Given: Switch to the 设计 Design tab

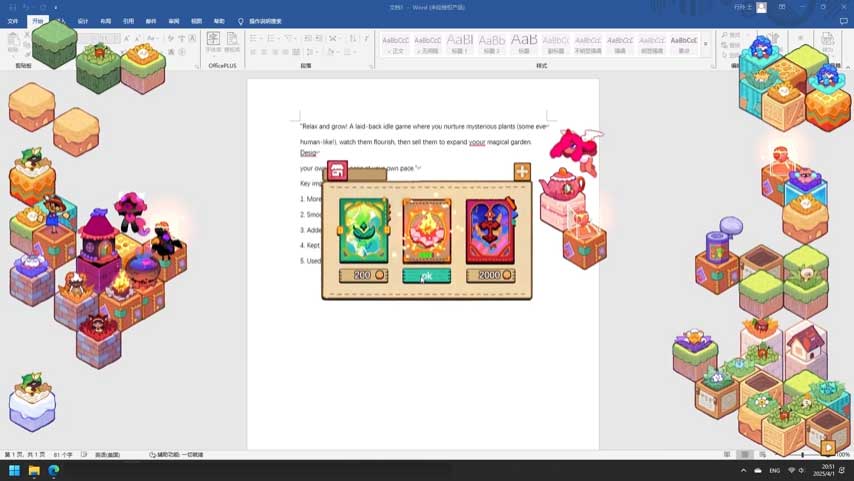Looking at the screenshot, I should (83, 21).
